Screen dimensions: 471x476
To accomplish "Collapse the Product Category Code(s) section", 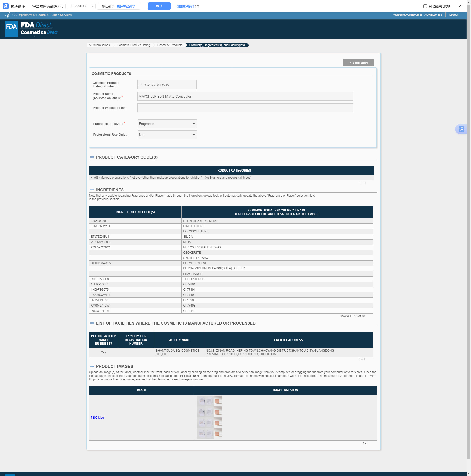I will click(92, 157).
